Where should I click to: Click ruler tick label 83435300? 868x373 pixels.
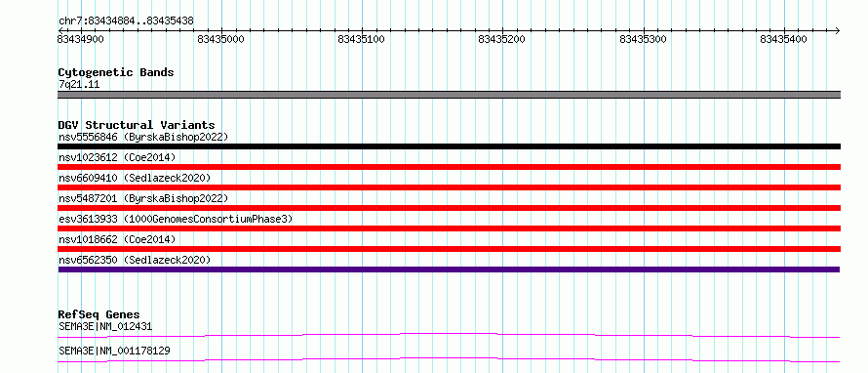coord(644,39)
